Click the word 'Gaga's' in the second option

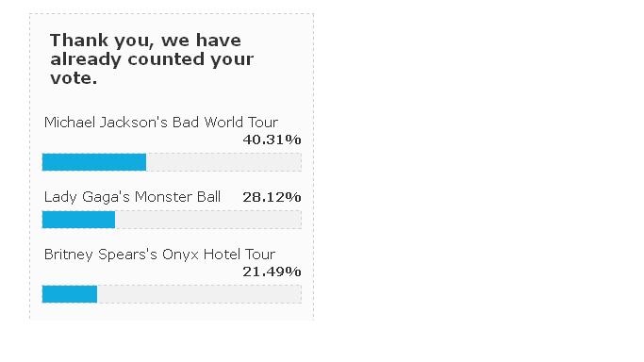pos(106,197)
